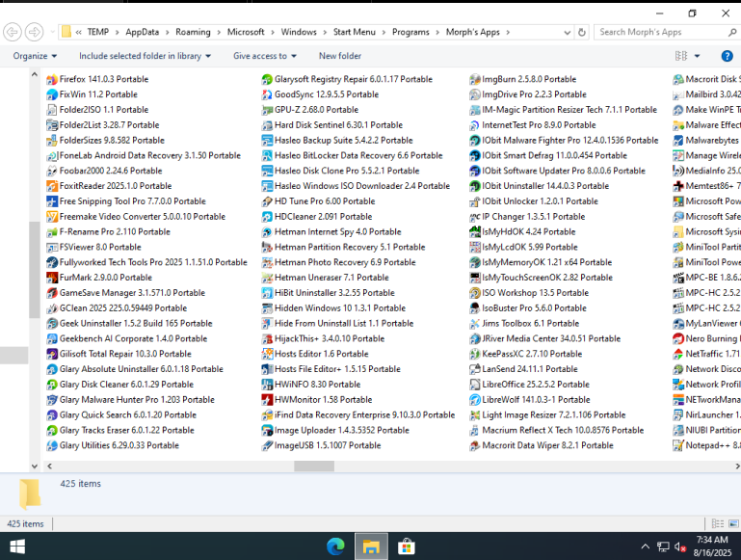Switch to details view in status bar
The height and width of the screenshot is (560, 741).
pos(717,523)
